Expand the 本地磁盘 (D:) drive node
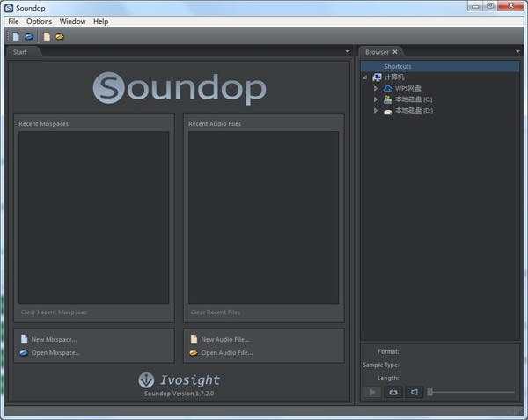This screenshot has height=420, width=528. tap(376, 111)
